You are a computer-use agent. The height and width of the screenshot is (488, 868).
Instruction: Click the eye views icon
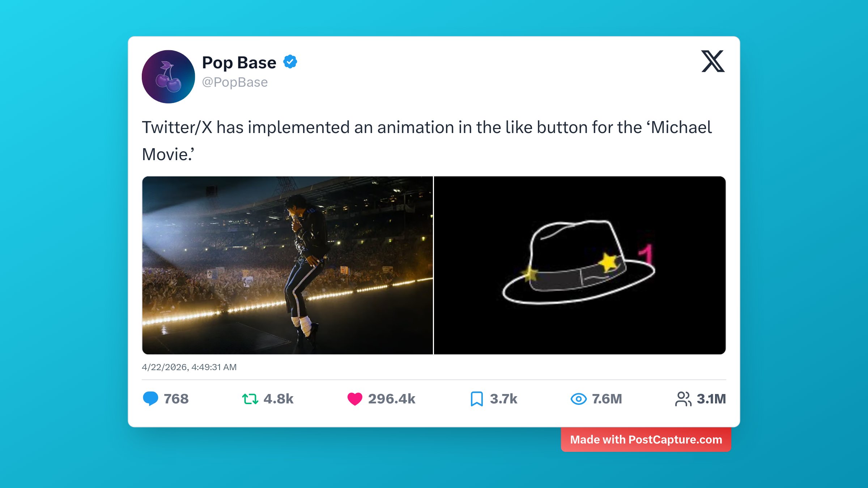[579, 399]
